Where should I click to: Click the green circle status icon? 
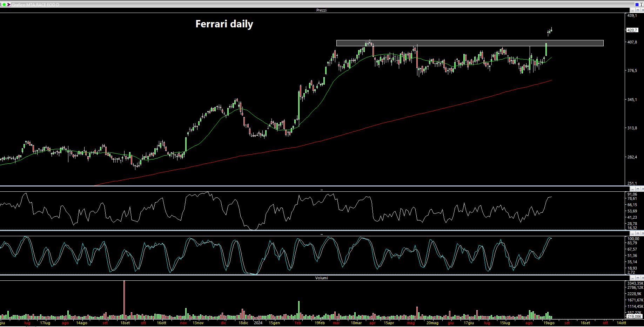tap(4, 5)
